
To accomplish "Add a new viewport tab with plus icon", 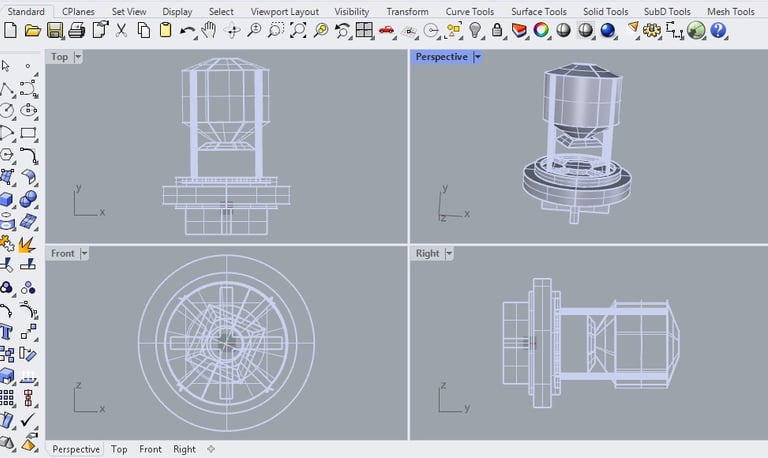I will point(211,449).
